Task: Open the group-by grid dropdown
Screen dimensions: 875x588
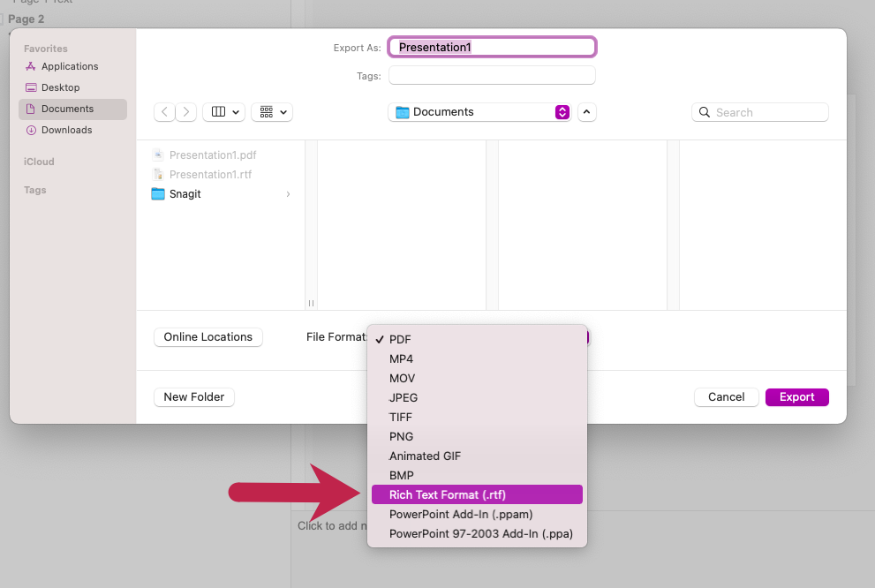Action: click(x=272, y=112)
